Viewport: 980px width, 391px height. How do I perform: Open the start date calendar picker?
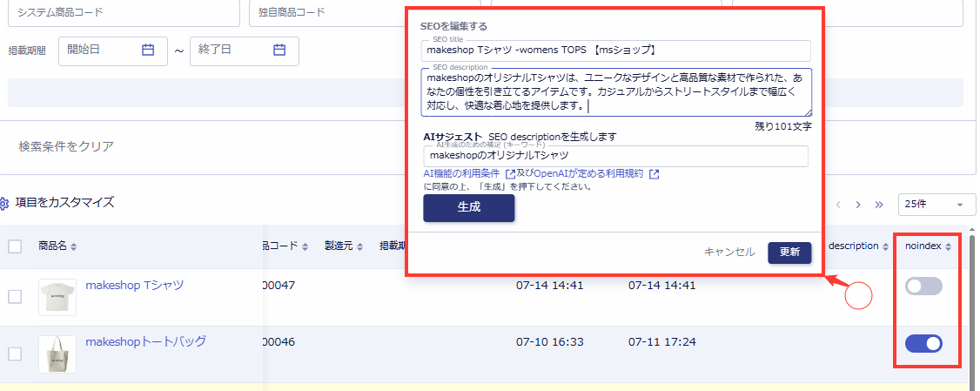[x=148, y=51]
